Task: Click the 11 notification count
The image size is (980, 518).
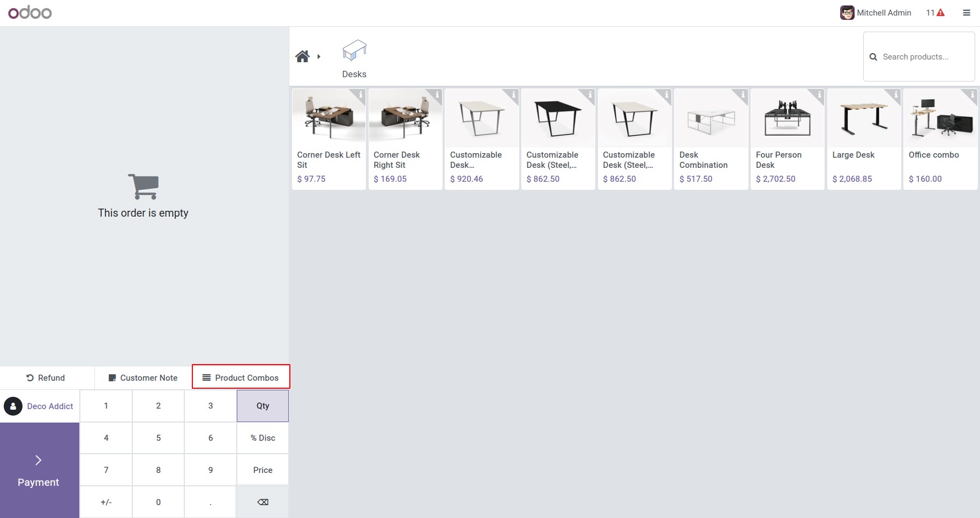Action: pos(930,13)
